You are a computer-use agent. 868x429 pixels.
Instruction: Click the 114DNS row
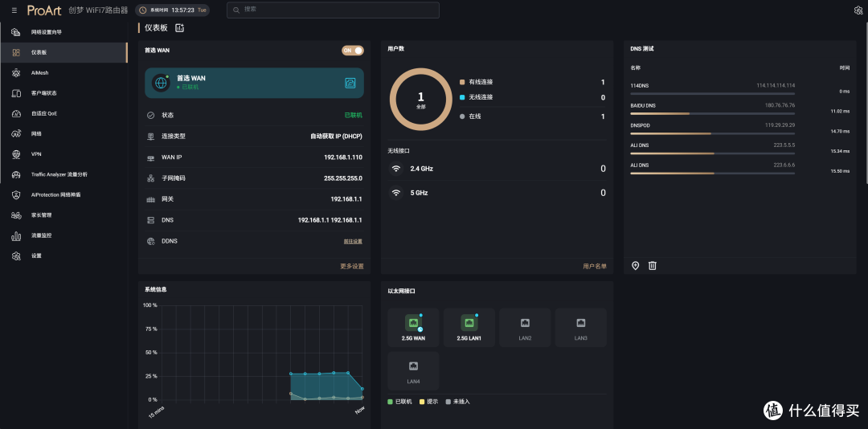tap(740, 89)
